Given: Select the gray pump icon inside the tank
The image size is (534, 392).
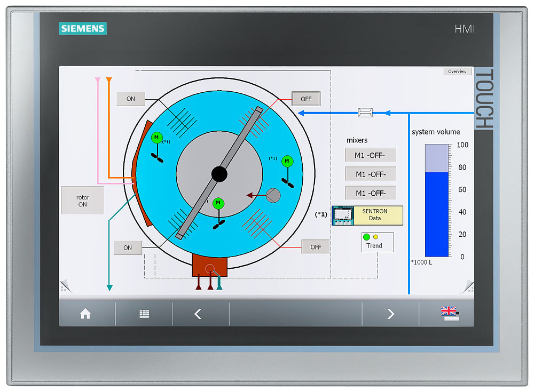Looking at the screenshot, I should click(274, 196).
